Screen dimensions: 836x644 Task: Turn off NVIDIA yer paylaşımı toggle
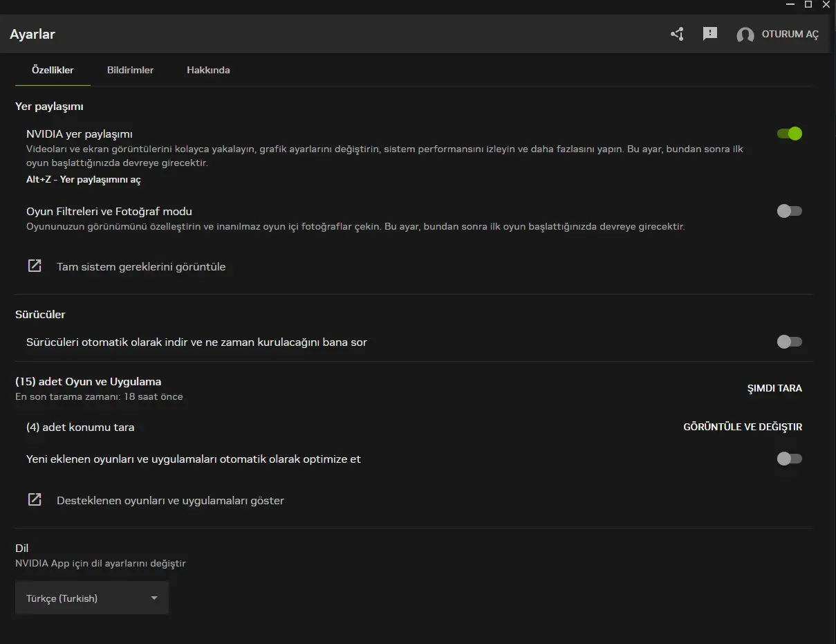(x=790, y=134)
